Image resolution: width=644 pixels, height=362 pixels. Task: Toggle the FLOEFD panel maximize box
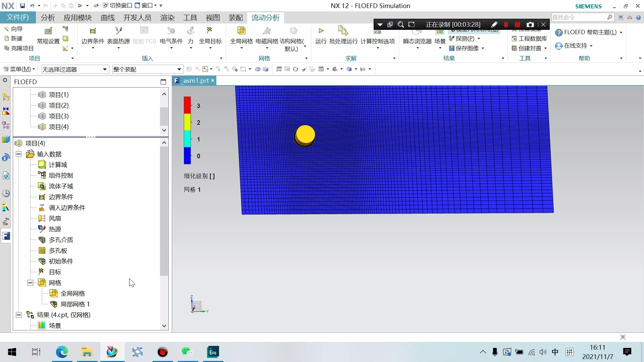tap(163, 82)
